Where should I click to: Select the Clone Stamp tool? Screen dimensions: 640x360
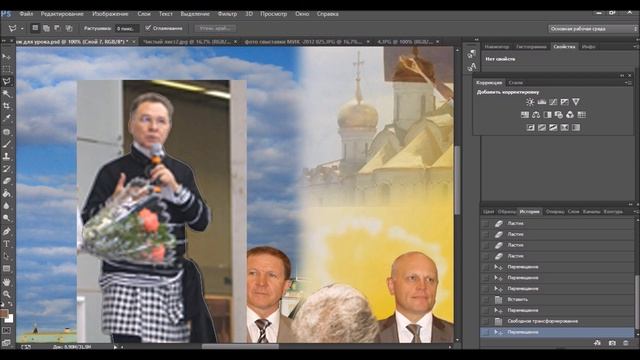[7, 156]
